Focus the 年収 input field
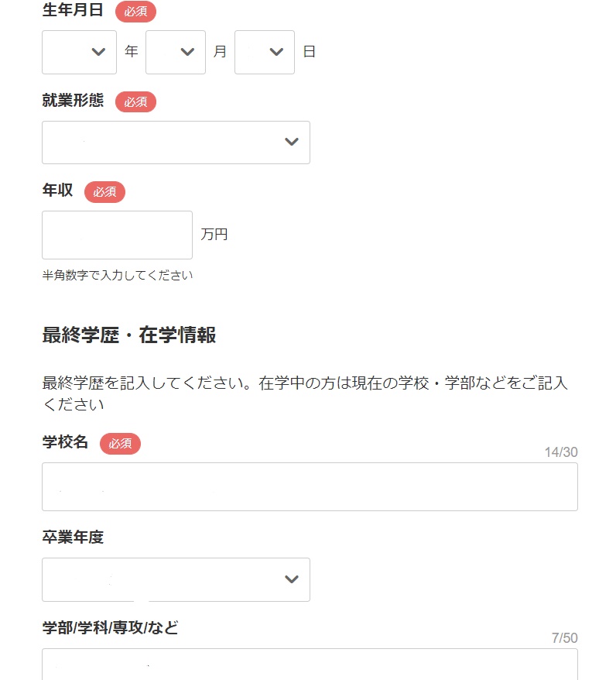The width and height of the screenshot is (616, 680). point(117,235)
